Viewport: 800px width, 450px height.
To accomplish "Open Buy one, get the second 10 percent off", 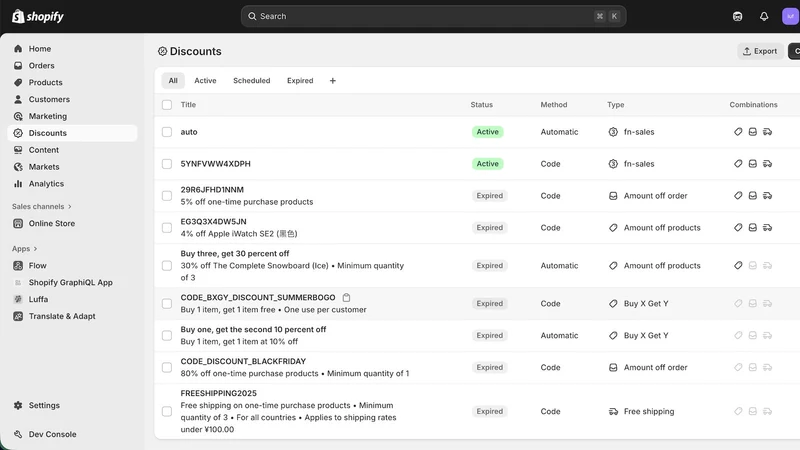I will [x=253, y=329].
